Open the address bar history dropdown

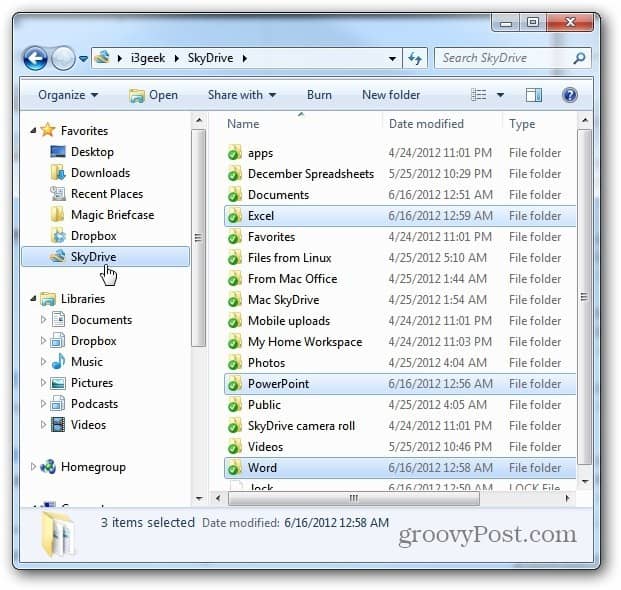pyautogui.click(x=392, y=59)
